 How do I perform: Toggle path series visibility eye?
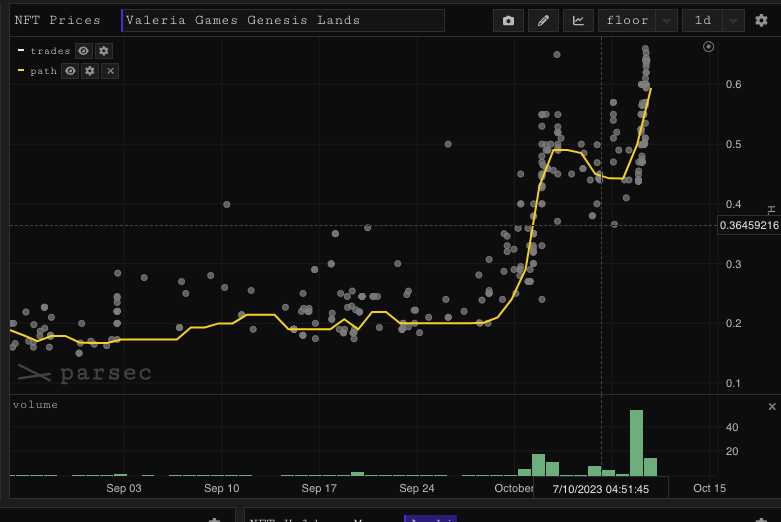click(x=70, y=71)
